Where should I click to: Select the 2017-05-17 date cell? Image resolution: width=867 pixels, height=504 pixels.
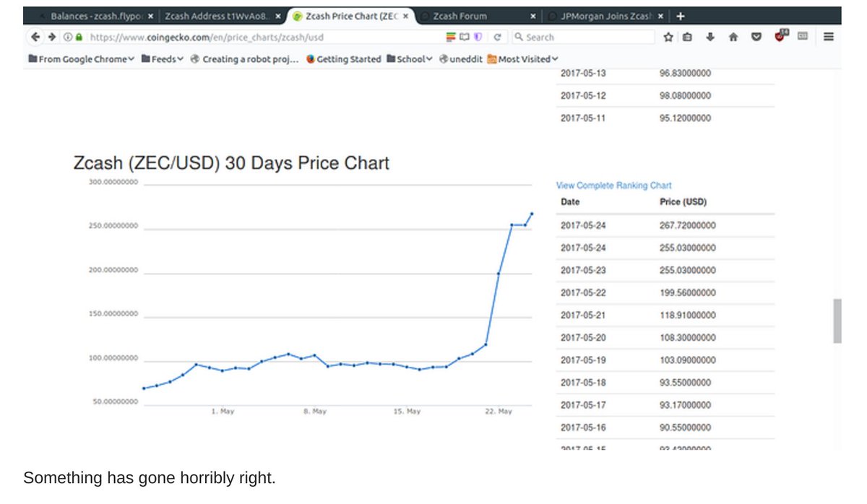[x=583, y=405]
